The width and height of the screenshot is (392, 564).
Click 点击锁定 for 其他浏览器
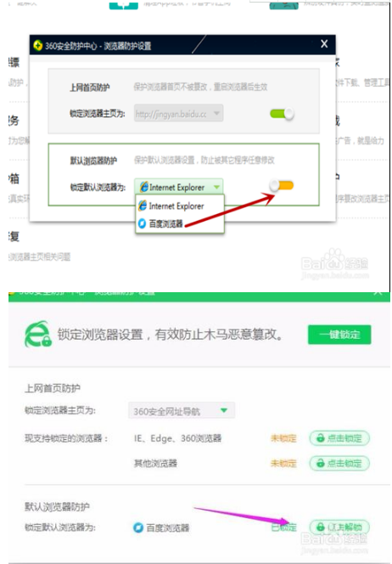tap(339, 463)
